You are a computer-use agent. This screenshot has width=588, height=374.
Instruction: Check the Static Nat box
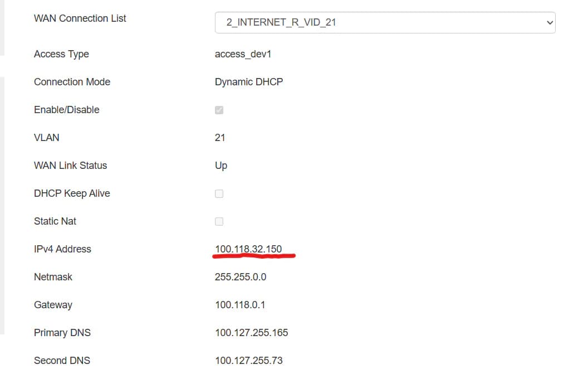[219, 221]
